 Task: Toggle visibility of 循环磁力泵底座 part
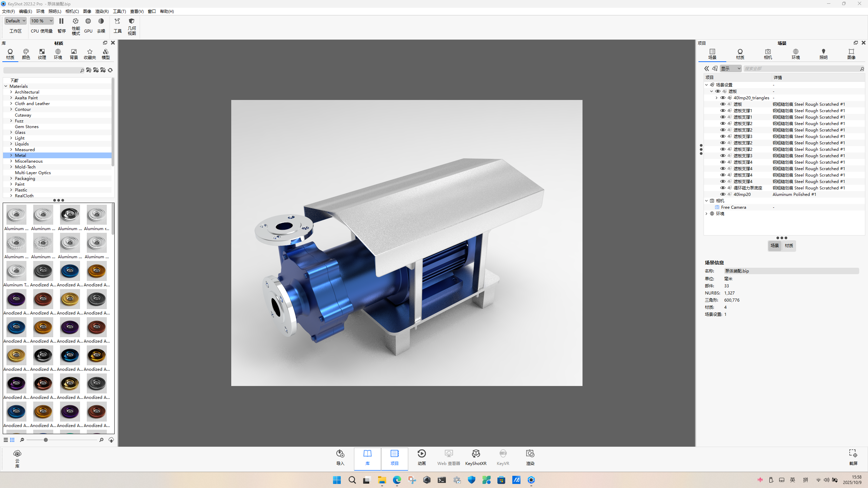tap(723, 188)
